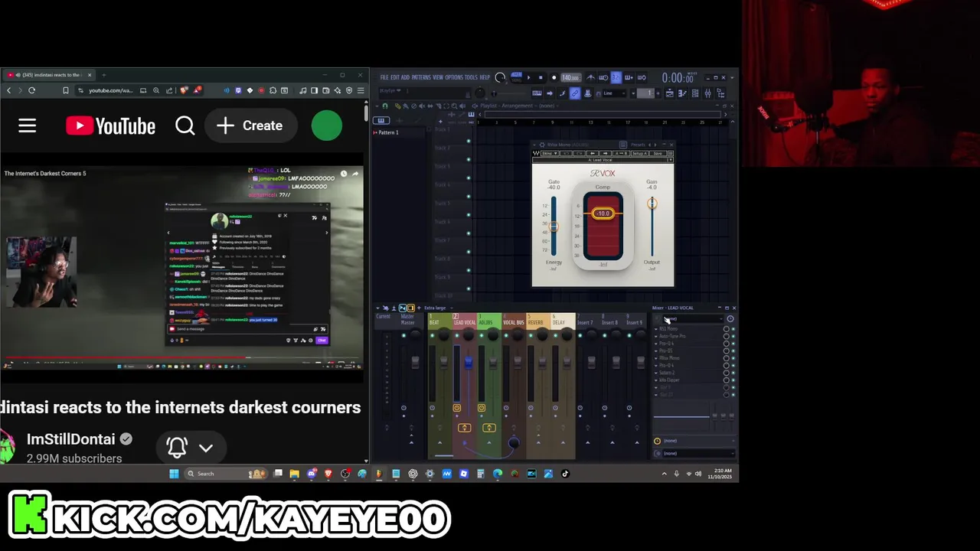Adjust RVox Gate slider handle
Screen dimensions: 980x551
[554, 227]
